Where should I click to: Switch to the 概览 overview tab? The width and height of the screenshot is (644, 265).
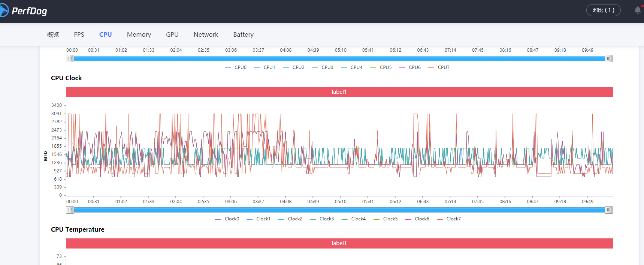(x=53, y=34)
